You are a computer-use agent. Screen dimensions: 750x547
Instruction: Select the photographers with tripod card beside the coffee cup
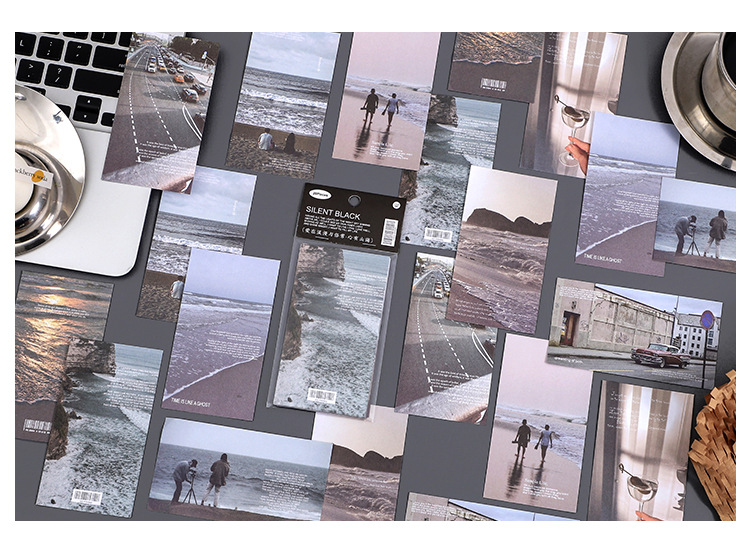click(x=695, y=225)
